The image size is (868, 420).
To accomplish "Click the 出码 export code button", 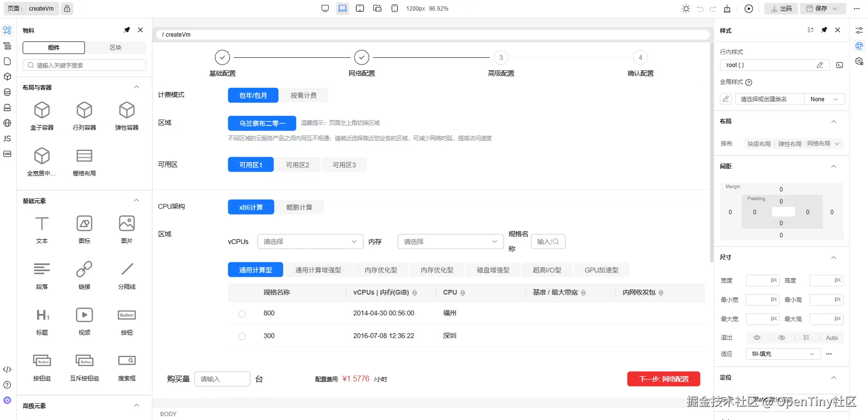I will pos(781,9).
